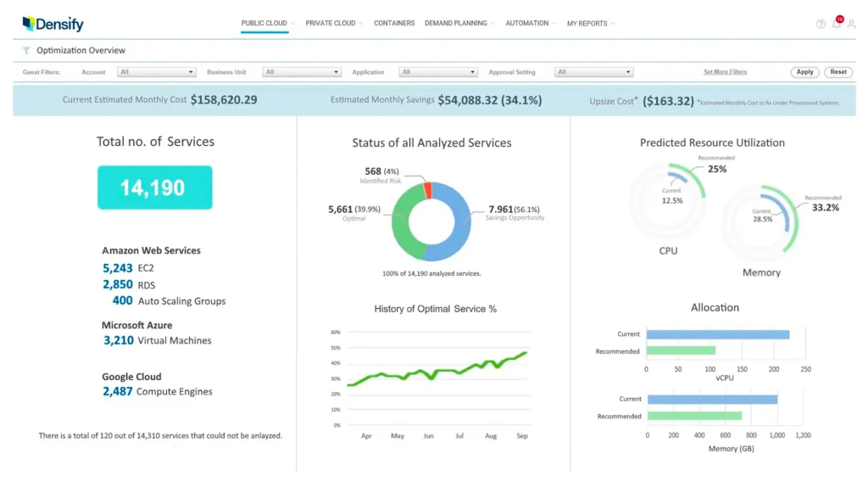This screenshot has height=504, width=868.
Task: View notifications via the bell icon
Action: click(838, 25)
